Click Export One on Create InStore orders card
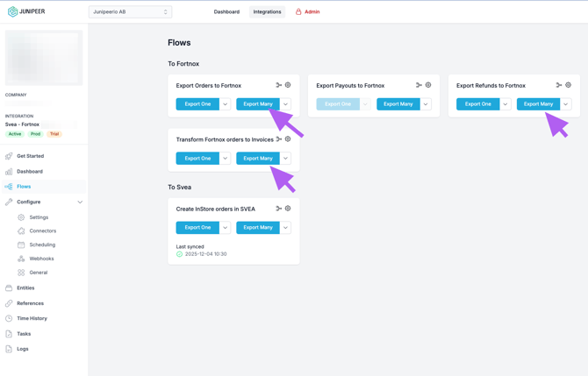Screen dimensions: 588x376 pyautogui.click(x=197, y=228)
